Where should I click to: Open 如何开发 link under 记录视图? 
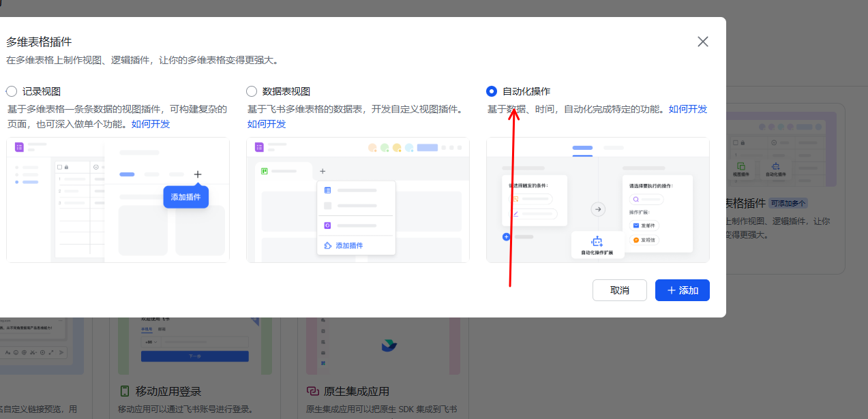tap(151, 124)
